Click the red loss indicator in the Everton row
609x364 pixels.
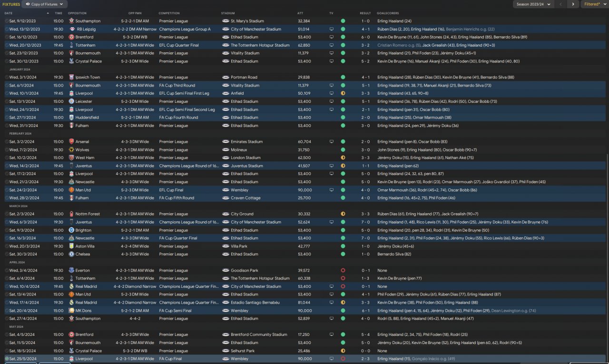click(x=343, y=270)
